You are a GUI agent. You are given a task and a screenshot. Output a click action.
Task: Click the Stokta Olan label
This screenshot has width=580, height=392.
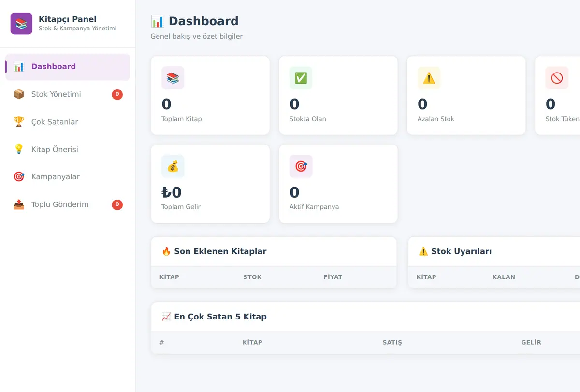click(308, 119)
